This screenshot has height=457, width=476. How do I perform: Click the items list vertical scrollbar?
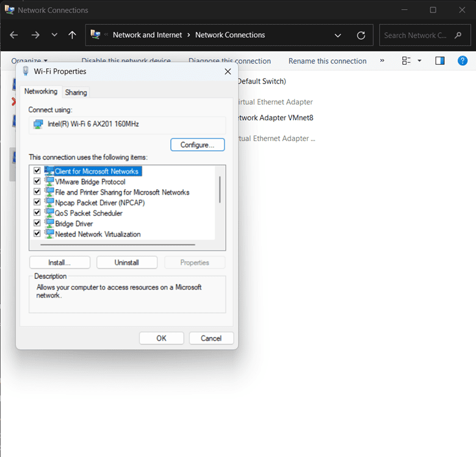point(220,190)
